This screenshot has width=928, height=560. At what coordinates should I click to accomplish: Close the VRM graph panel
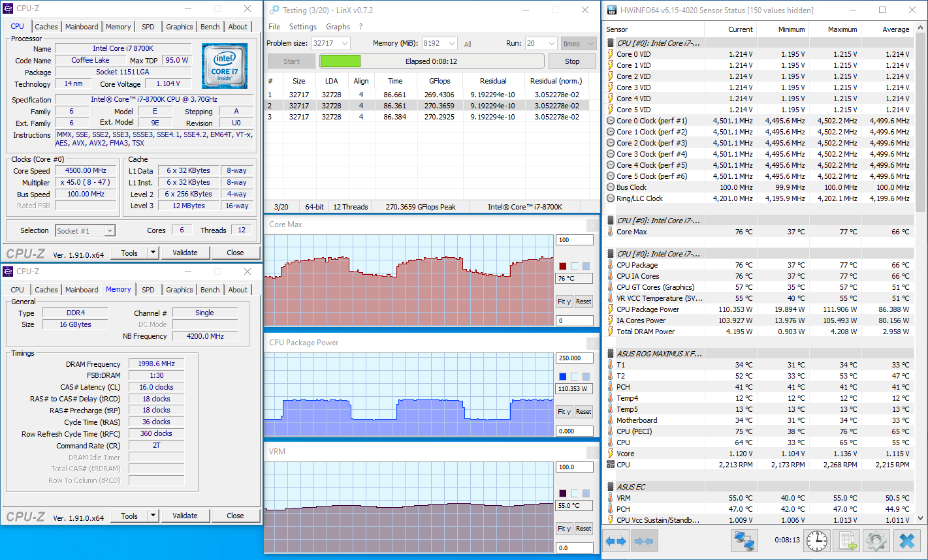click(x=592, y=452)
